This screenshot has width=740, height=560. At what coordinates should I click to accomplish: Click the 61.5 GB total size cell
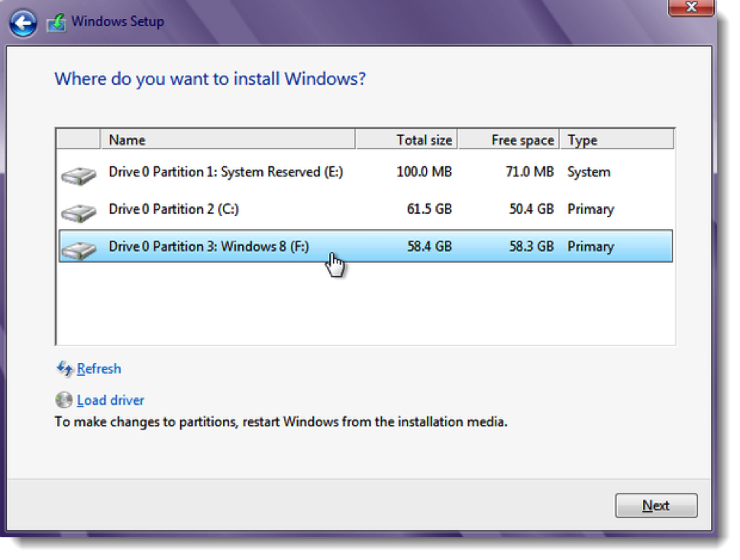429,209
